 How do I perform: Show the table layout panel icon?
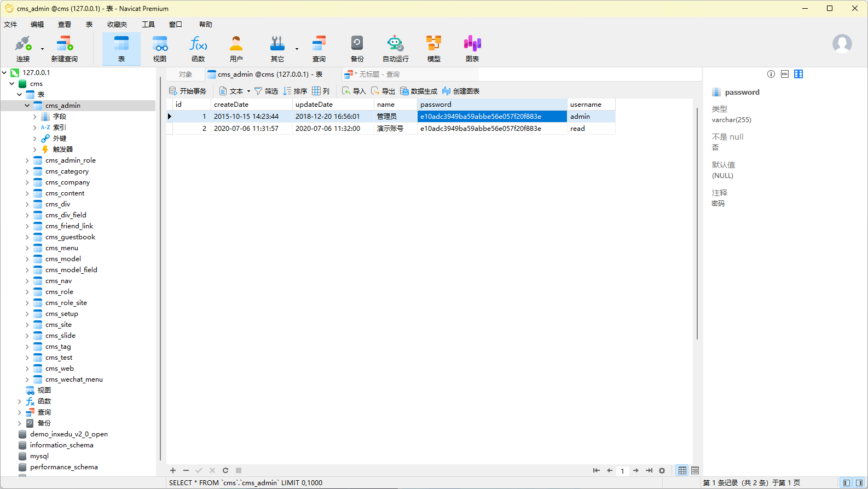798,74
